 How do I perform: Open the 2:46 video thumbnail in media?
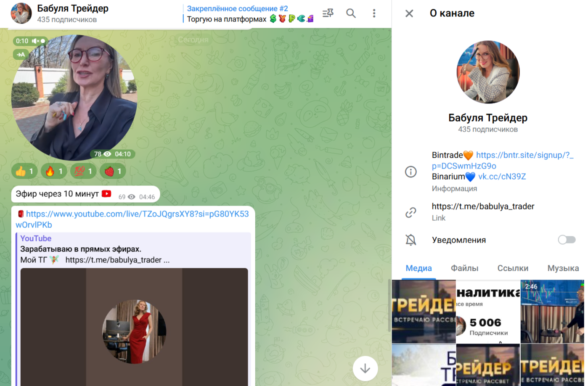552,312
